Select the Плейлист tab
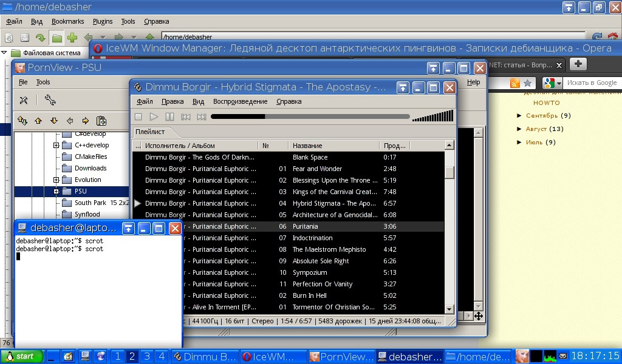 [149, 132]
